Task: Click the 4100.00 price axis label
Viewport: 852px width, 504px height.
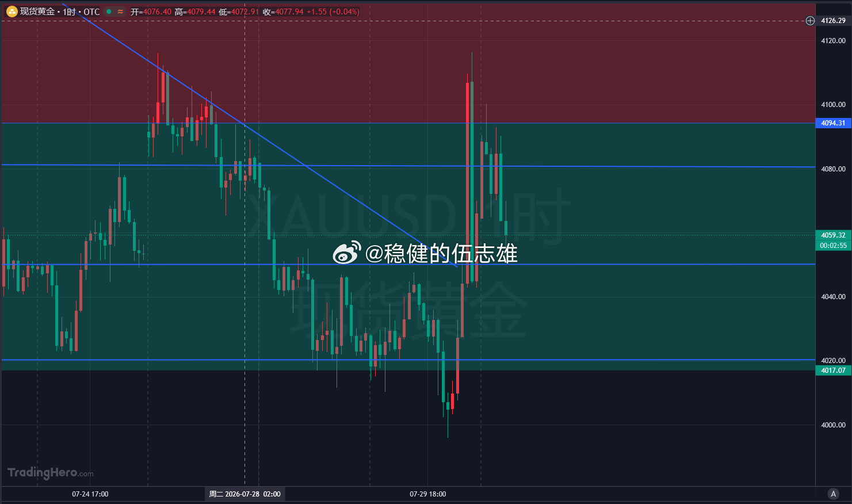Action: click(833, 105)
